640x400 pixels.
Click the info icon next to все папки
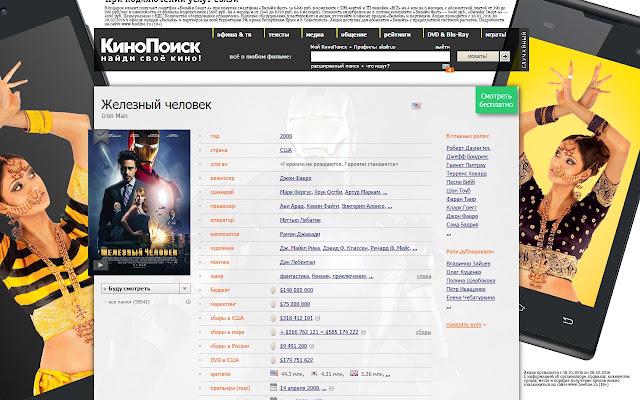[188, 302]
